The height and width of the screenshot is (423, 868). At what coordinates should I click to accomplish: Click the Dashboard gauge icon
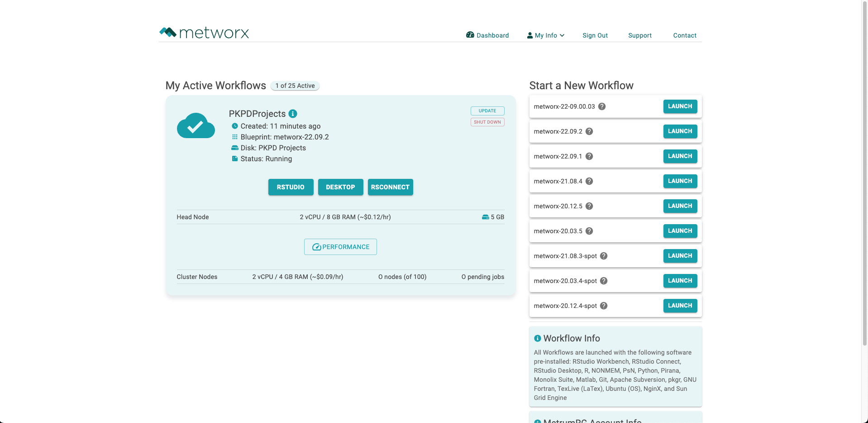tap(470, 35)
